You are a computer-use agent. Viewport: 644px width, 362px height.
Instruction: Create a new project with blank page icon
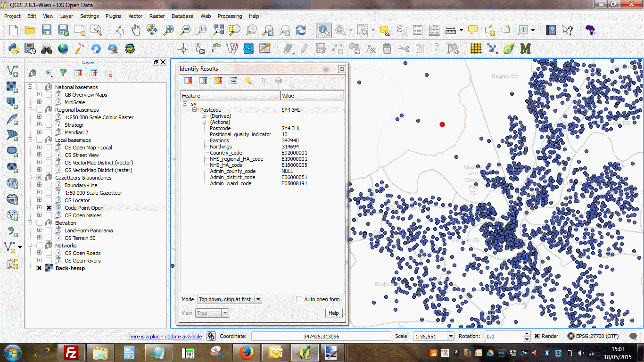click(x=14, y=30)
